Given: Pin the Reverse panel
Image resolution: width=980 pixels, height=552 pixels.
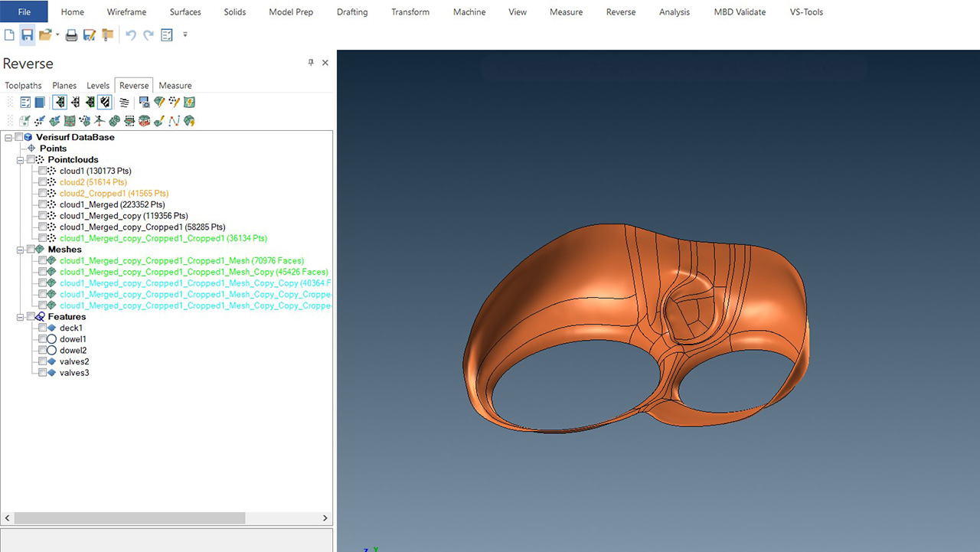Looking at the screenshot, I should 311,63.
